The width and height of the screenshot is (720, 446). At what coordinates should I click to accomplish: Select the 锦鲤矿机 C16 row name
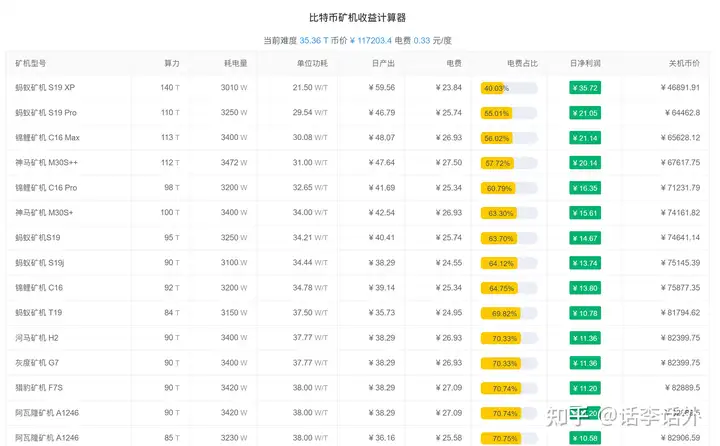pyautogui.click(x=39, y=288)
